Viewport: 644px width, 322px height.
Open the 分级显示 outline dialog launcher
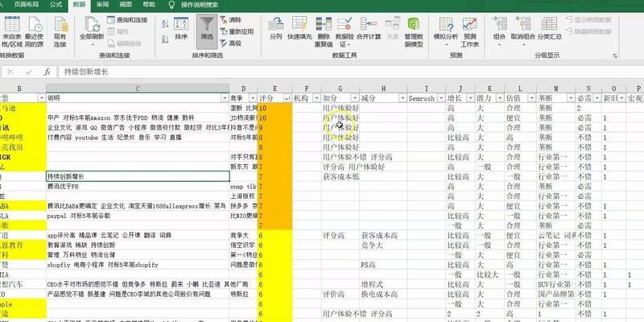(615, 55)
